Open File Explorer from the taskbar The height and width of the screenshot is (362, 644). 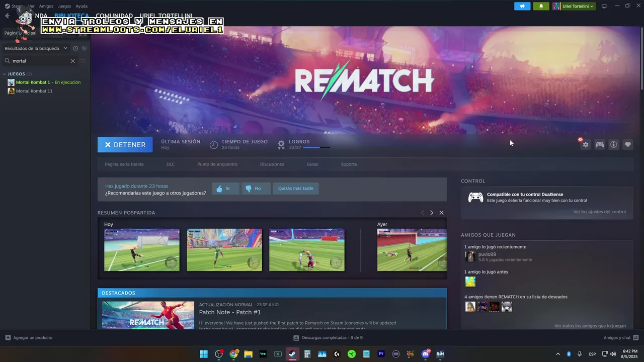[248, 354]
